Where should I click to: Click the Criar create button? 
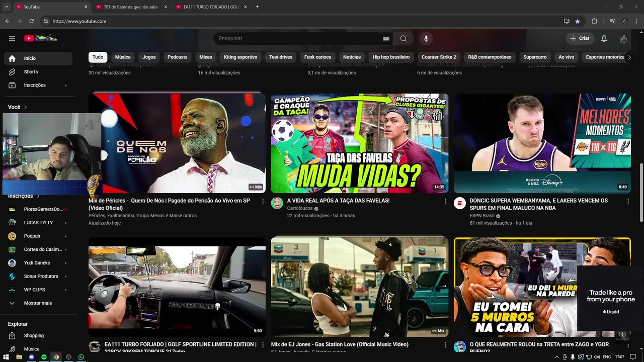pos(580,39)
